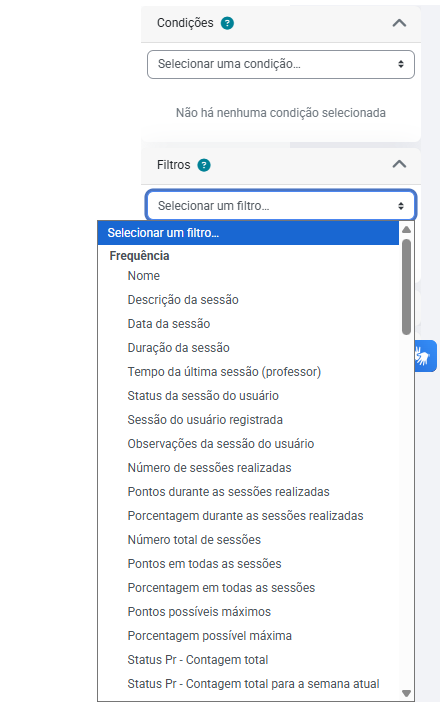
Task: Click the Condições help question icon
Action: [227, 23]
